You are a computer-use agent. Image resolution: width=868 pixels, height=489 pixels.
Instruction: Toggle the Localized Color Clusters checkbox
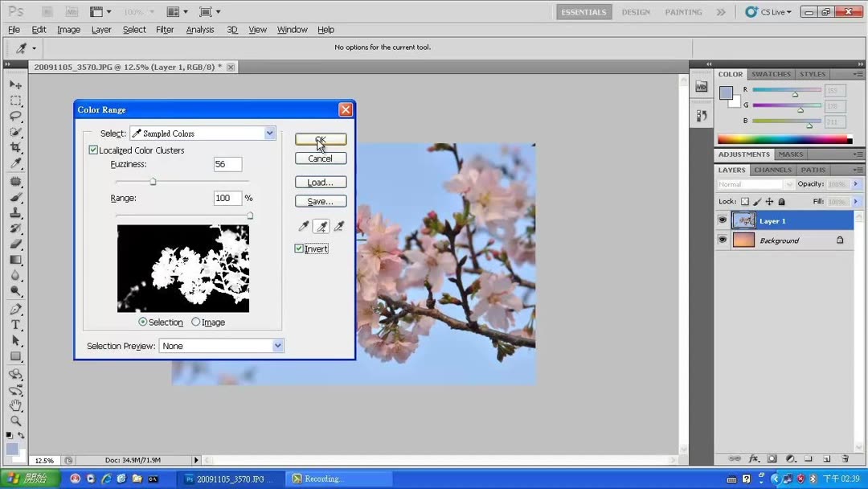pos(94,150)
